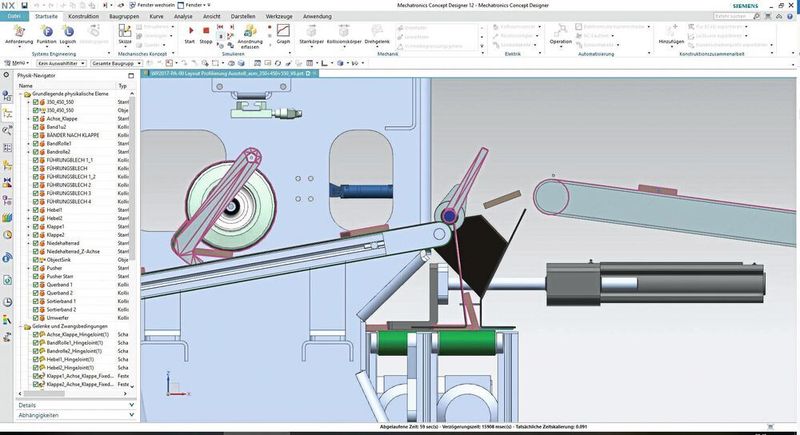Click the save disk icon in title bar

pos(24,5)
